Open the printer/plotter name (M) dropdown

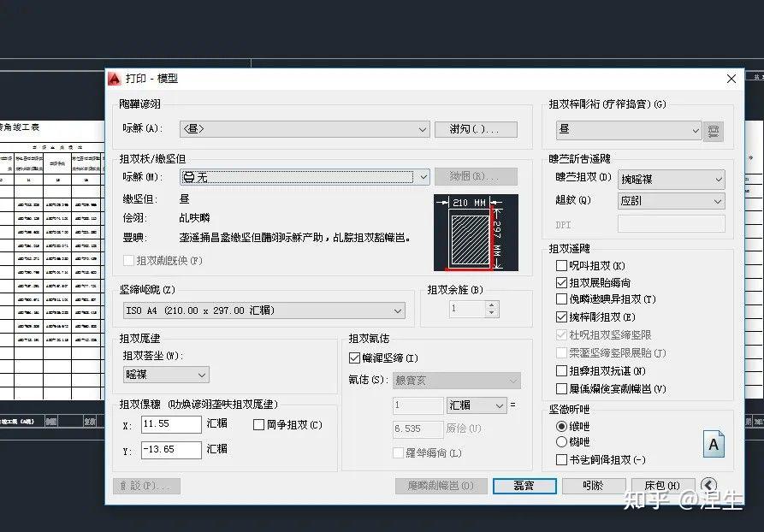(x=305, y=177)
